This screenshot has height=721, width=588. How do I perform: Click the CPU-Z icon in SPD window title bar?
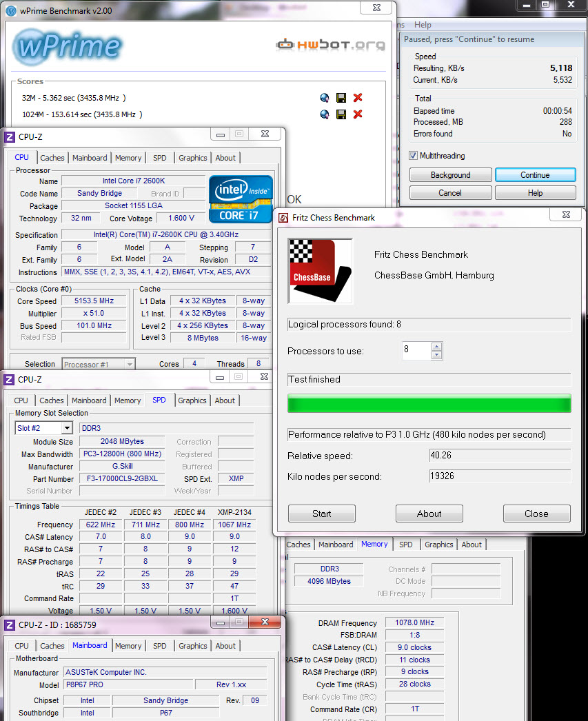pyautogui.click(x=9, y=379)
